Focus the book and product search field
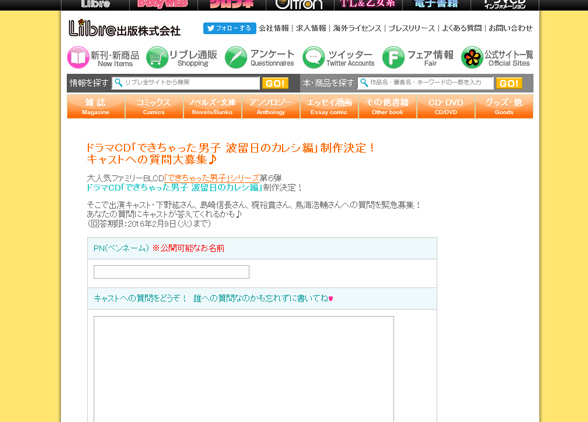 (425, 83)
